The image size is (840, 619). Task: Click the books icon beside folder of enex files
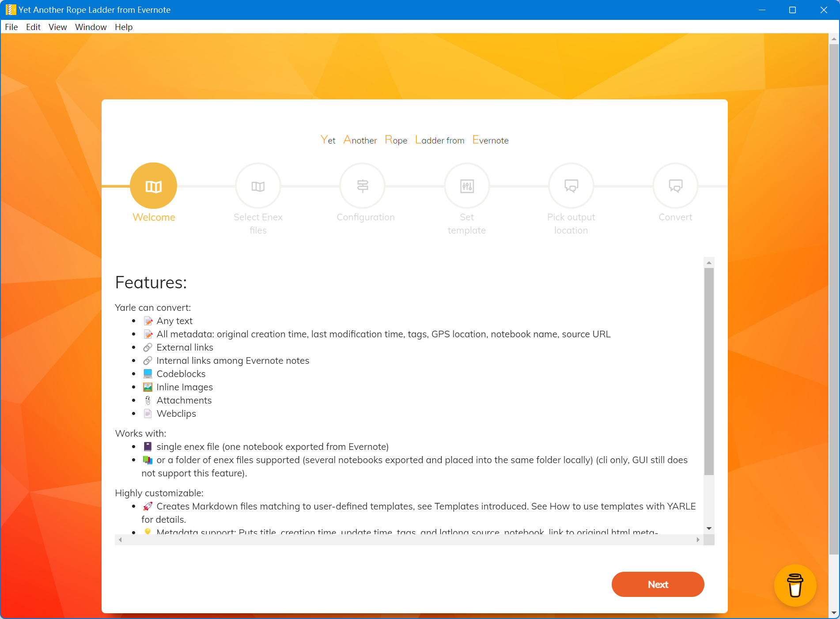[148, 460]
